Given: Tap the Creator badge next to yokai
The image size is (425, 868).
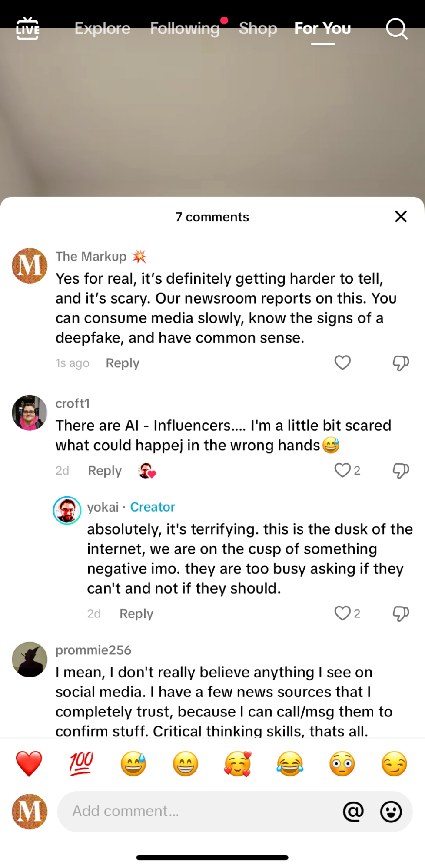Looking at the screenshot, I should 153,507.
